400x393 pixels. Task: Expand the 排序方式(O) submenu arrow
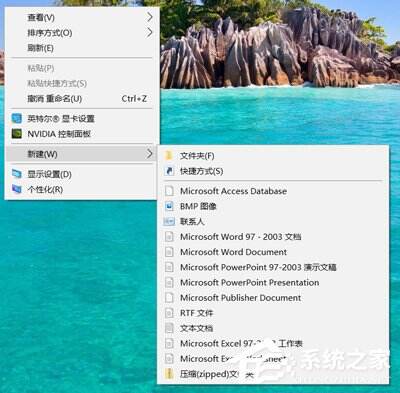point(150,32)
